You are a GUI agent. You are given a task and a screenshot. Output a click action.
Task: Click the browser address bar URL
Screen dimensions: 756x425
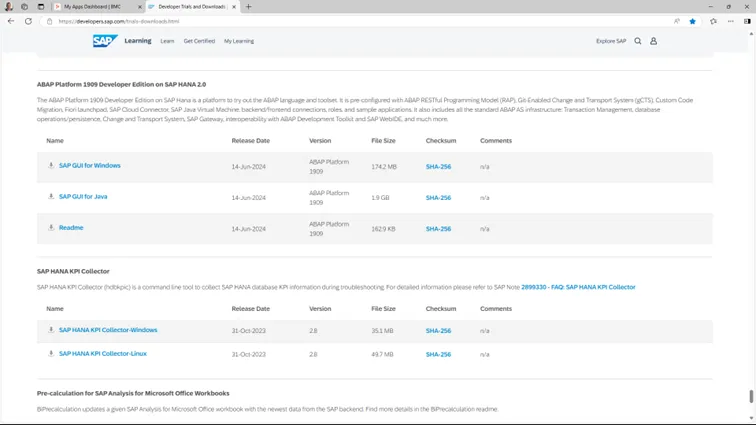(119, 21)
